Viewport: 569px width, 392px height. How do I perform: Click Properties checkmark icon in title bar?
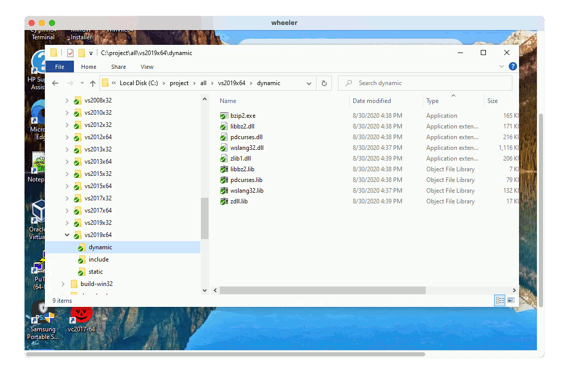point(70,53)
